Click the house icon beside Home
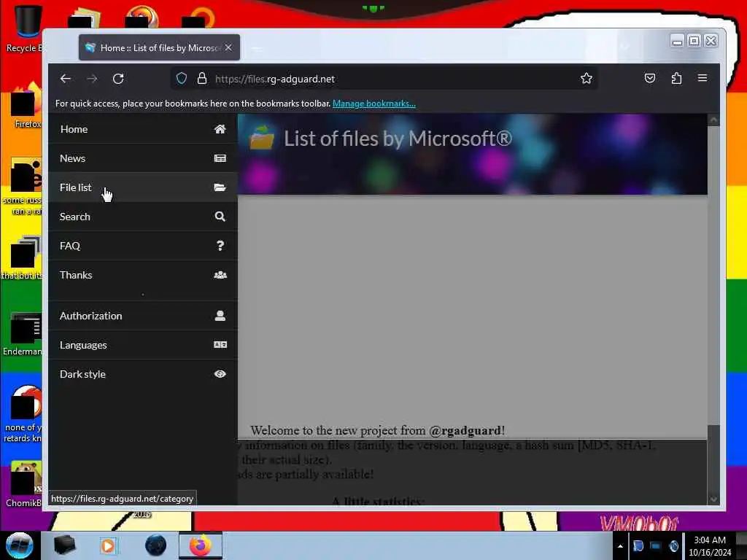Image resolution: width=747 pixels, height=560 pixels. coord(220,129)
